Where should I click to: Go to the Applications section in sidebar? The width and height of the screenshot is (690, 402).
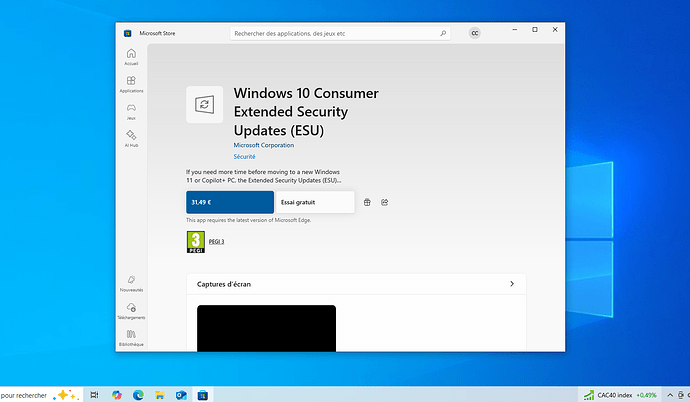[x=131, y=84]
